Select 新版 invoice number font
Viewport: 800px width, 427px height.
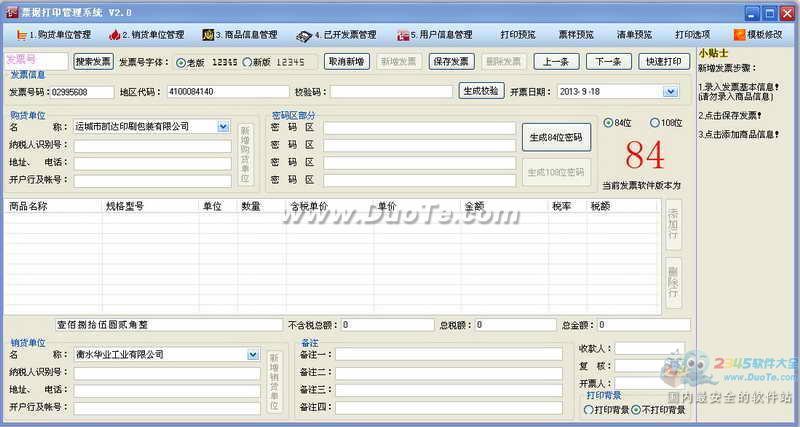pos(247,62)
